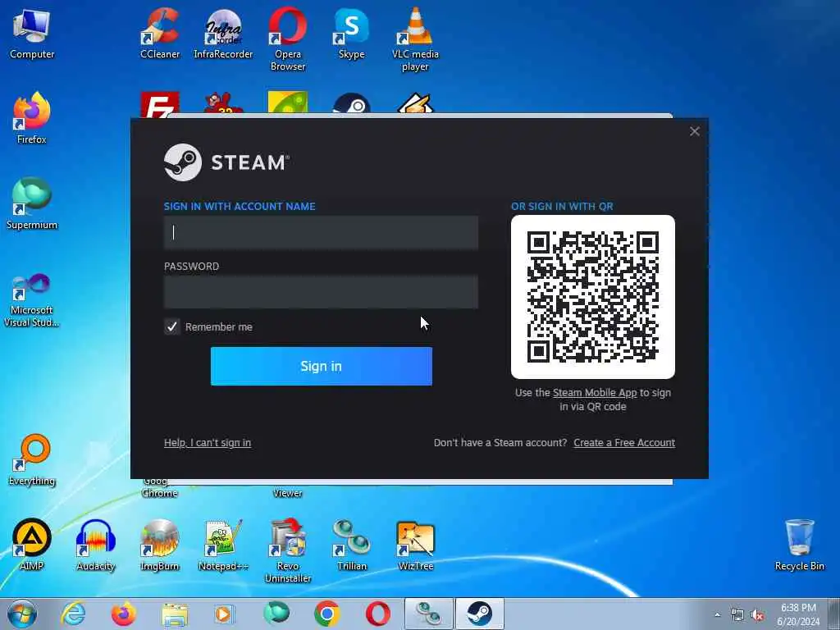Select the Opera Browser desktop shortcut
Image resolution: width=840 pixels, height=630 pixels.
click(x=288, y=39)
